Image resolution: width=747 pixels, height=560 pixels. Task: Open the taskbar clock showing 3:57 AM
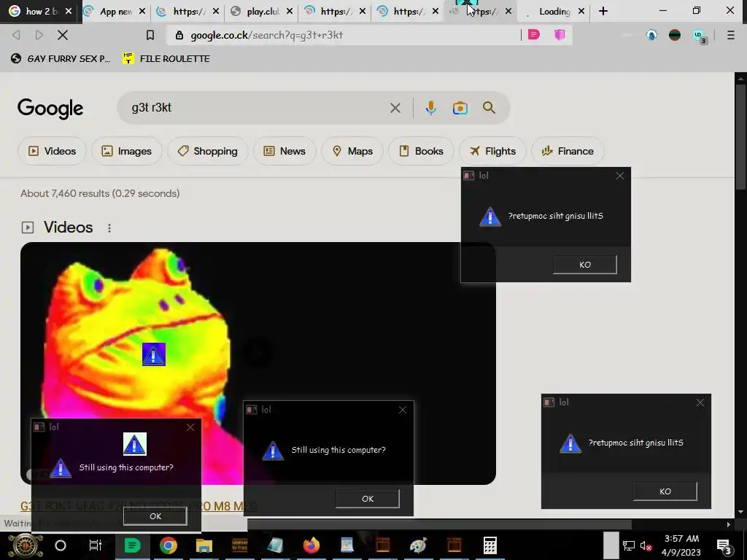(681, 545)
